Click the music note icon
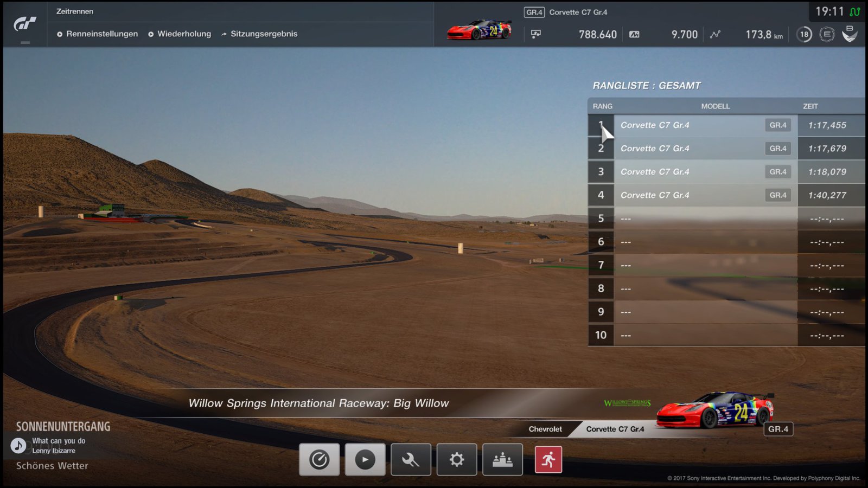 coord(18,446)
